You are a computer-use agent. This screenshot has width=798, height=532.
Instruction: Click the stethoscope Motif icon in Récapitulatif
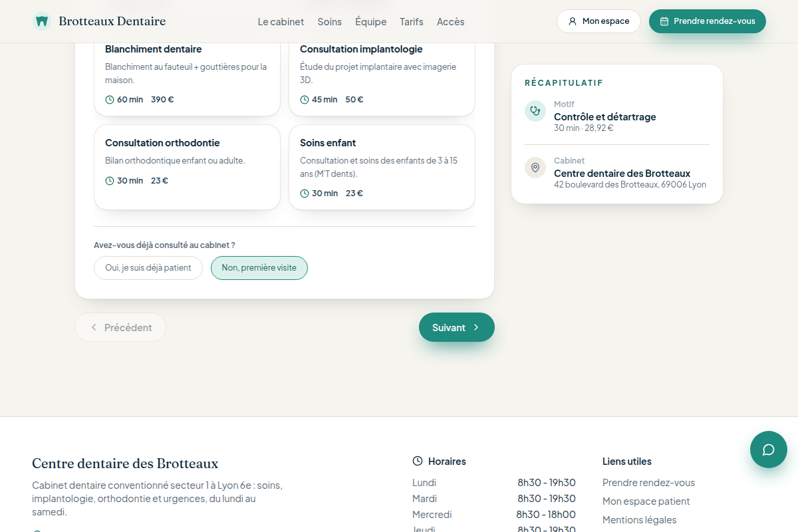click(x=535, y=111)
